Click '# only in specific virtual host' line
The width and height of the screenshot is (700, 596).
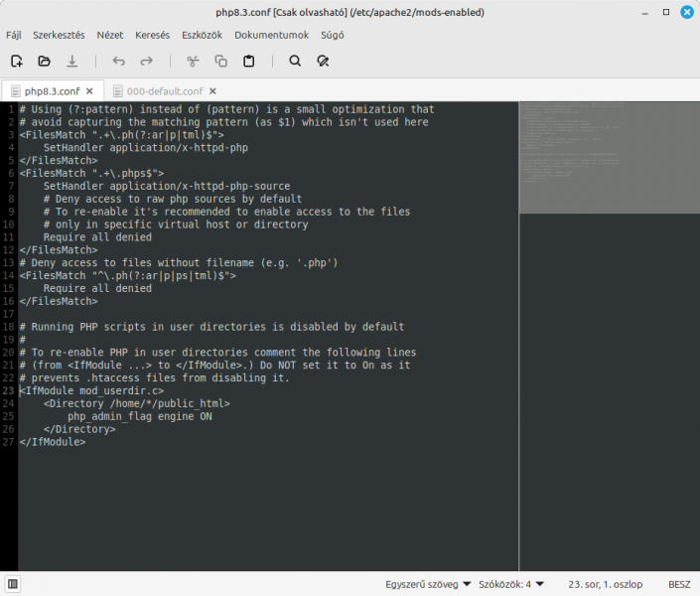(176, 224)
